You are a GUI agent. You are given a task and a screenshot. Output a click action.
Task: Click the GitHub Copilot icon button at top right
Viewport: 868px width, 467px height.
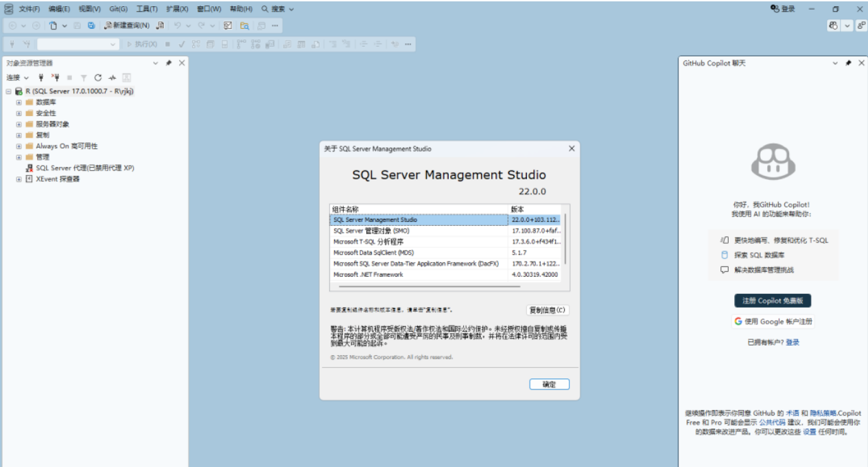[834, 25]
